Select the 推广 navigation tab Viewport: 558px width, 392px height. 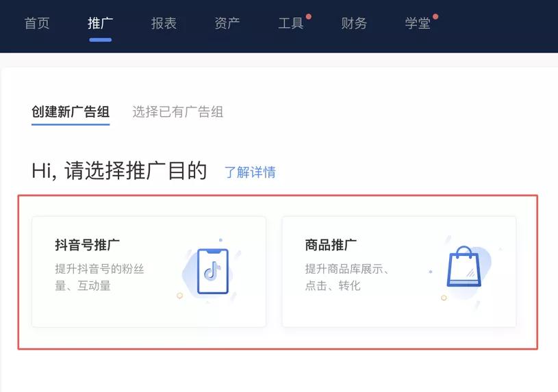click(101, 23)
